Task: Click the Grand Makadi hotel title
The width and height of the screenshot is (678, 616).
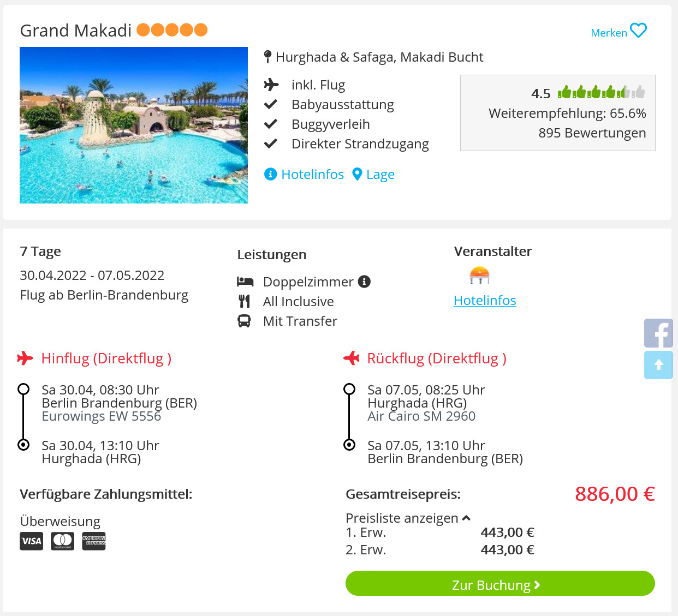Action: [76, 31]
